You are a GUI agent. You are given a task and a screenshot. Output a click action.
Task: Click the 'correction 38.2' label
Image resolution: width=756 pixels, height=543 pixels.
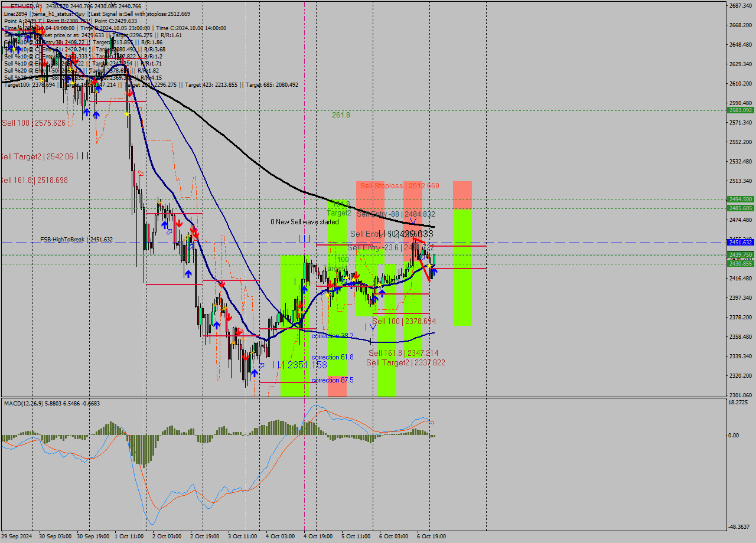(x=333, y=335)
